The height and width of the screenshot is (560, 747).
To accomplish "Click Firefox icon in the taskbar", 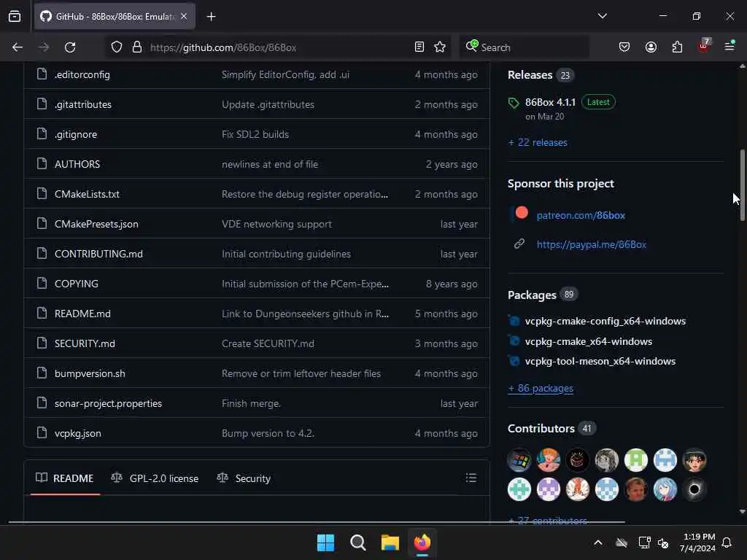I will click(422, 542).
